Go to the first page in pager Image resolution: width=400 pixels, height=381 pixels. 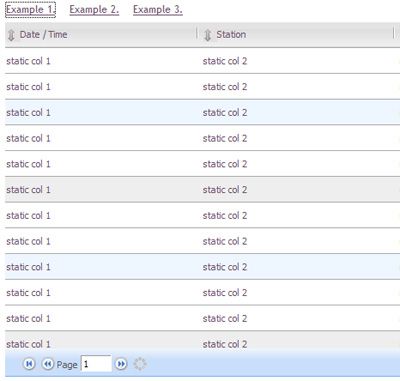point(29,364)
